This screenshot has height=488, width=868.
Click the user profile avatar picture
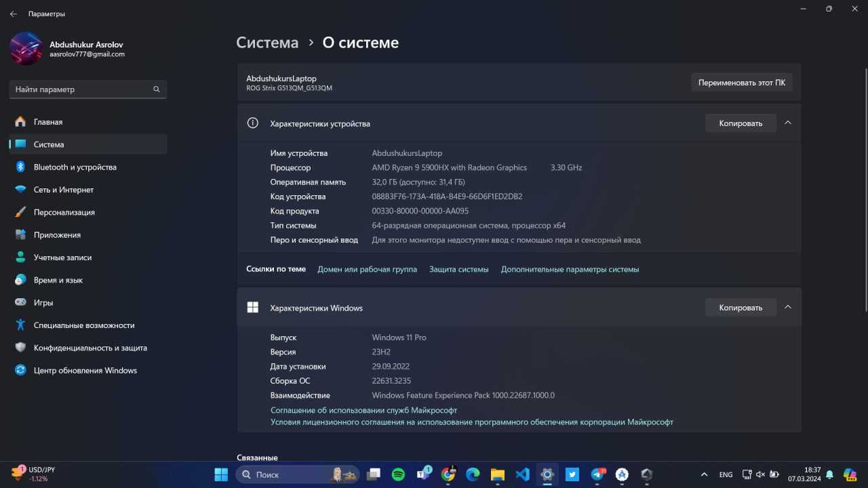click(26, 49)
